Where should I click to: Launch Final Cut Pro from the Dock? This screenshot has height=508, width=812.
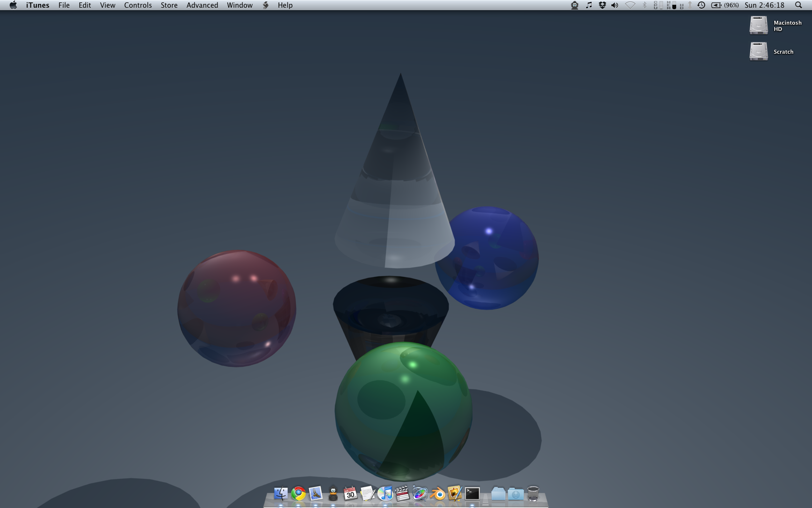click(x=403, y=493)
